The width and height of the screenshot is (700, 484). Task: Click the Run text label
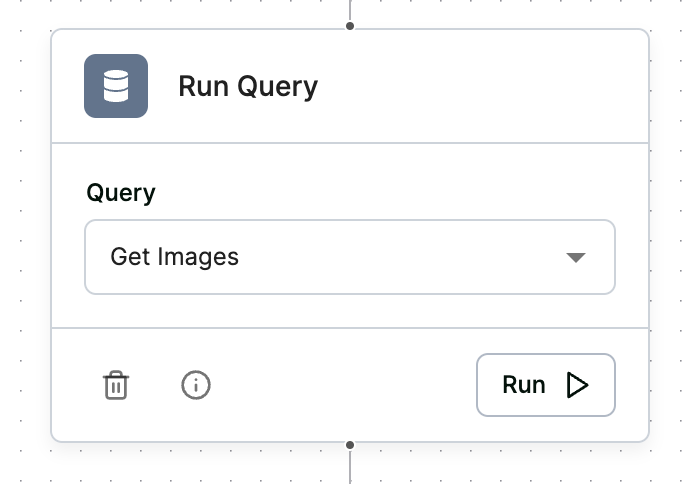tap(523, 385)
